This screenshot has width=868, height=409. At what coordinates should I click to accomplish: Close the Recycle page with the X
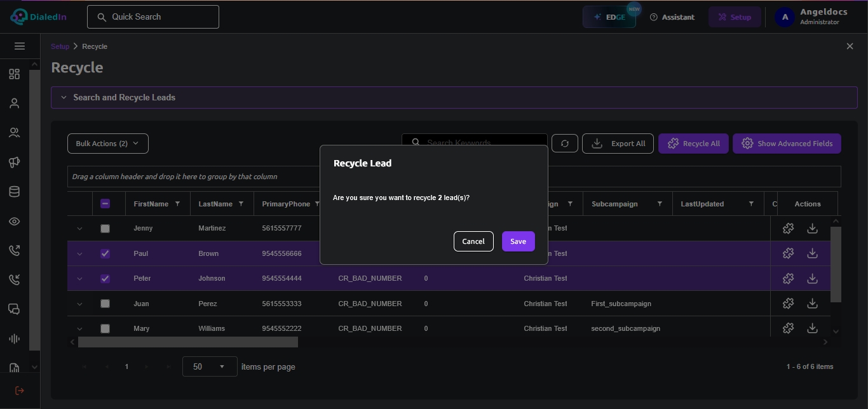850,46
